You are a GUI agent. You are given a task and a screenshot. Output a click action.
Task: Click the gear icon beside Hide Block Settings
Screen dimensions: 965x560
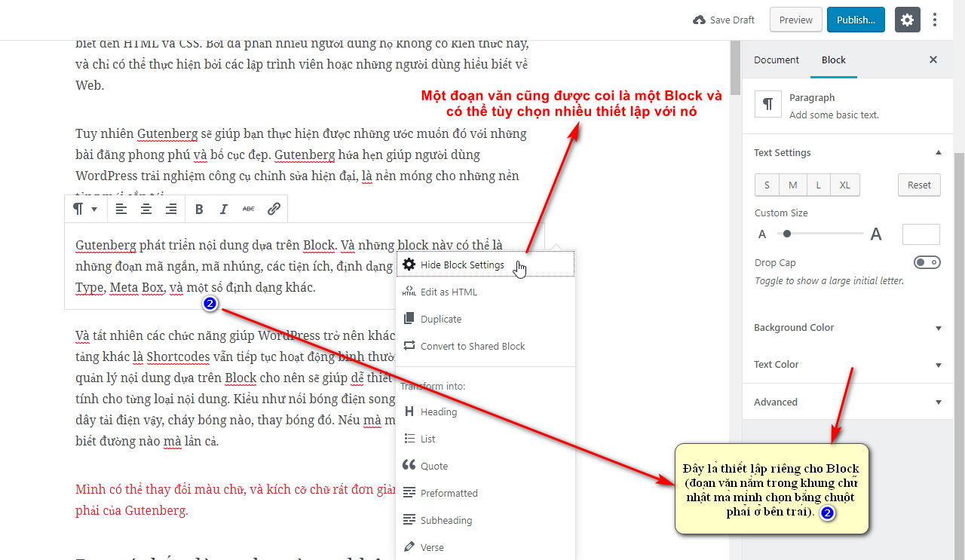point(409,265)
